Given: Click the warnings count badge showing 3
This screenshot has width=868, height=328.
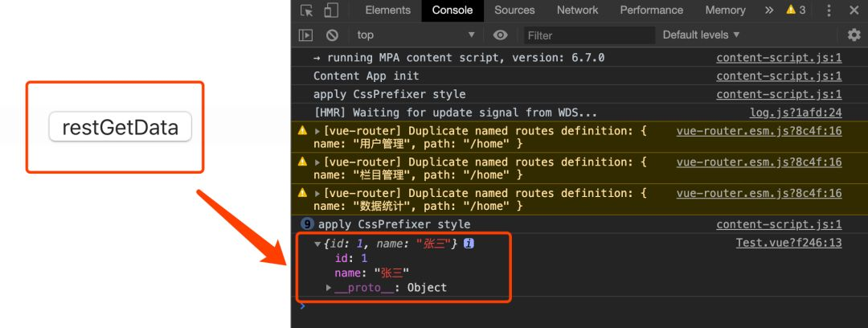Looking at the screenshot, I should pyautogui.click(x=796, y=10).
